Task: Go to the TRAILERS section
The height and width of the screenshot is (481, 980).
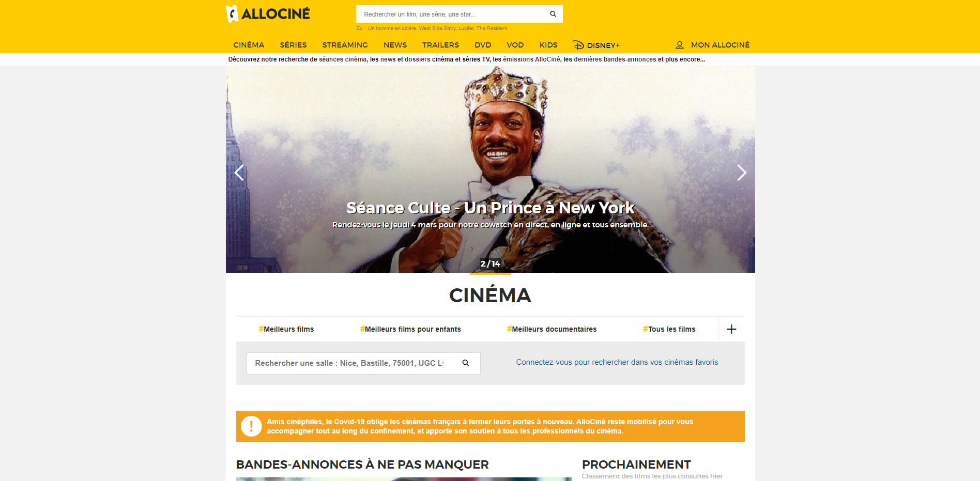Action: tap(440, 45)
